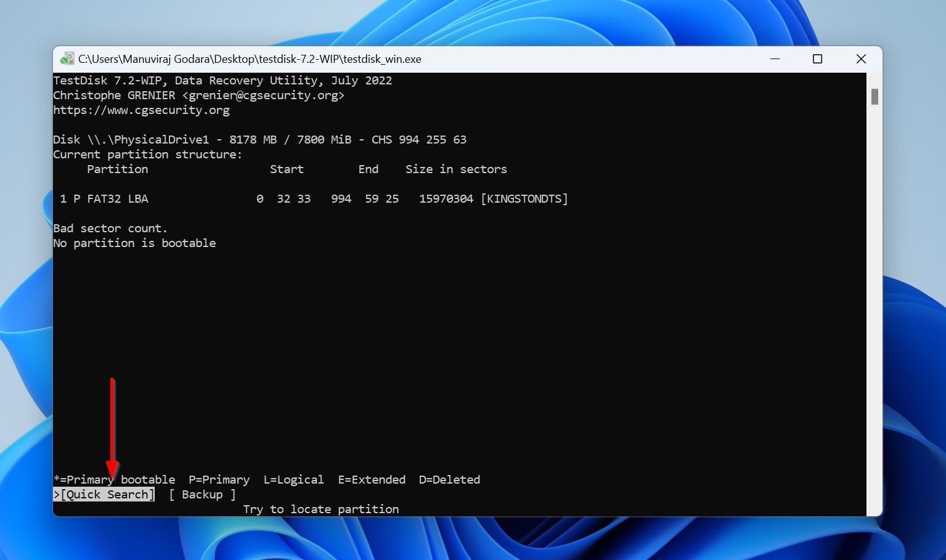946x560 pixels.
Task: Click the 'L=Logical' legend entry
Action: coord(293,480)
